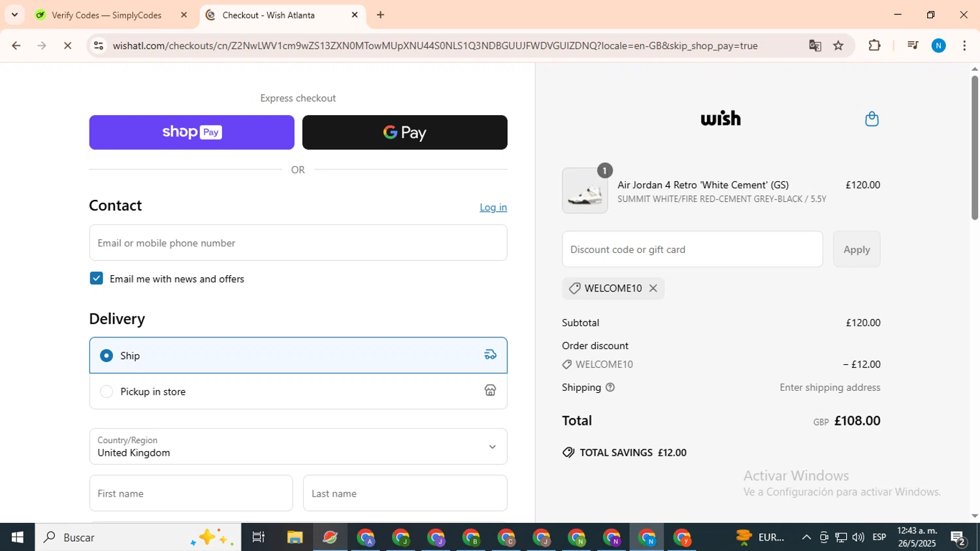Open the Country/Region dropdown
Image resolution: width=980 pixels, height=551 pixels.
tap(298, 446)
